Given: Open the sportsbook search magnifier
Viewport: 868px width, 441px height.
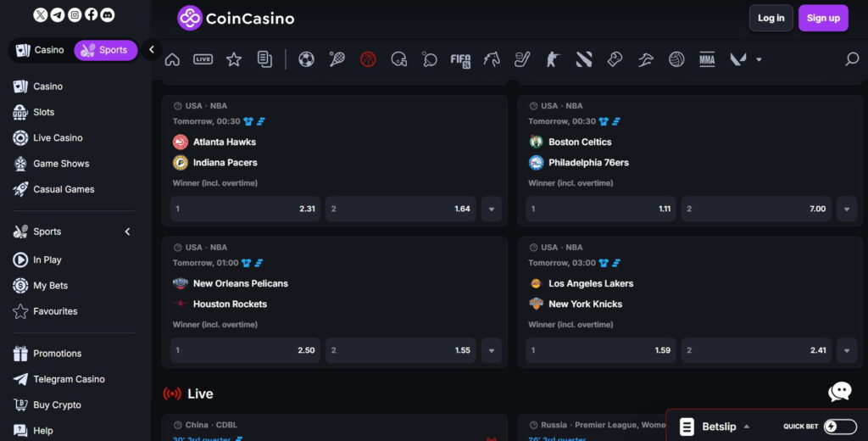Looking at the screenshot, I should (852, 59).
